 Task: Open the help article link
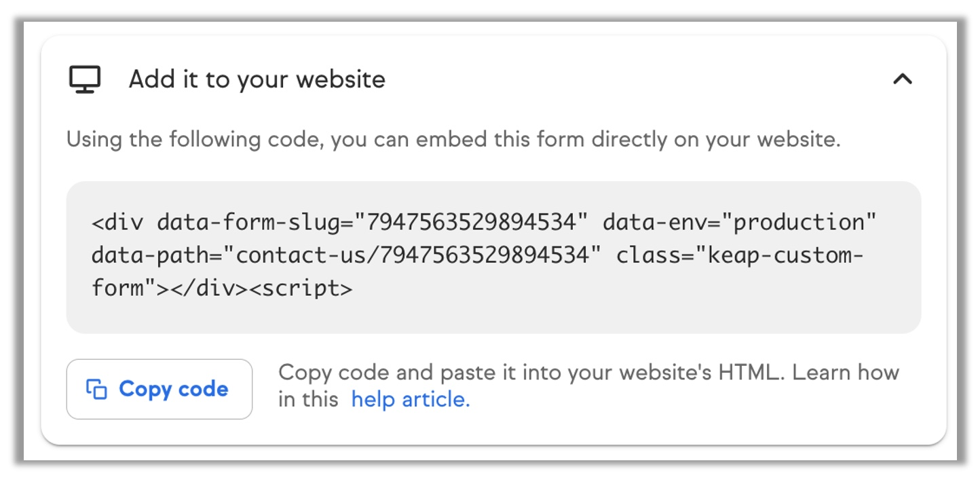pyautogui.click(x=411, y=399)
